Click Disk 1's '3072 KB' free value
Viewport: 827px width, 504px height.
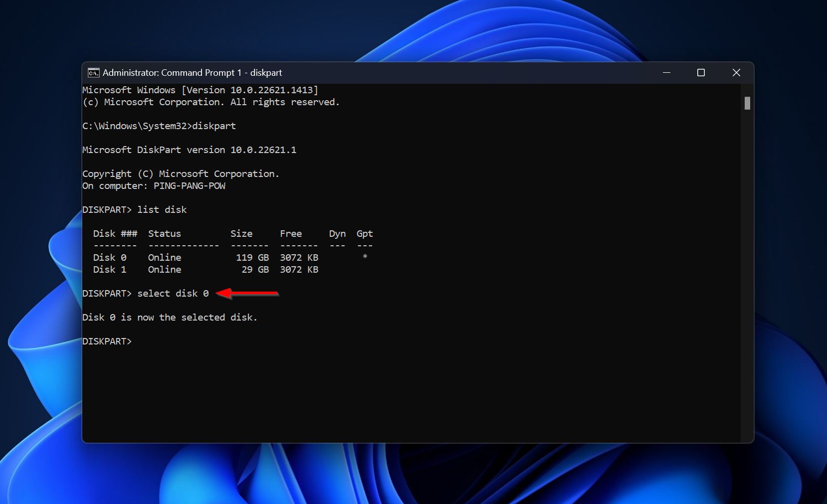point(299,270)
